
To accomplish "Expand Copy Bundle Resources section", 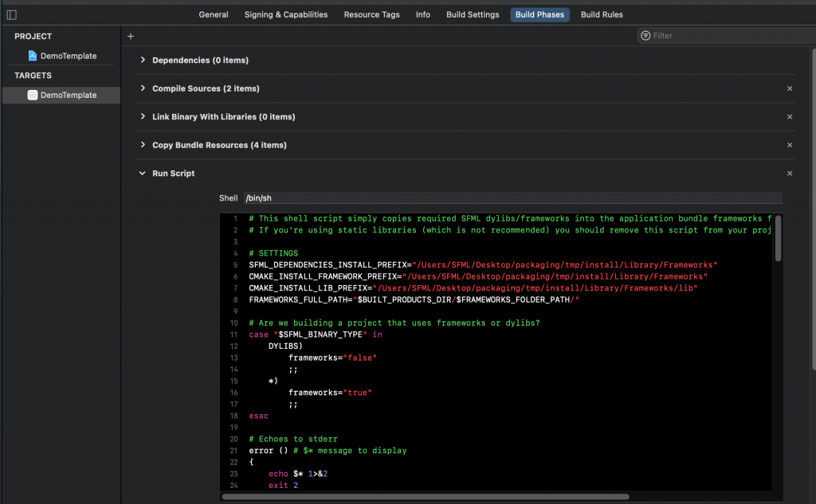I will (143, 145).
